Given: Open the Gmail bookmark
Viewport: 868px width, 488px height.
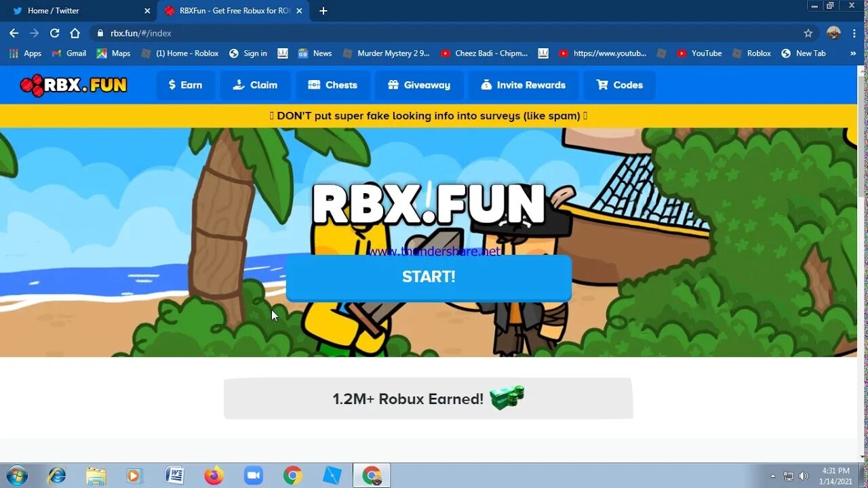Looking at the screenshot, I should tap(69, 54).
